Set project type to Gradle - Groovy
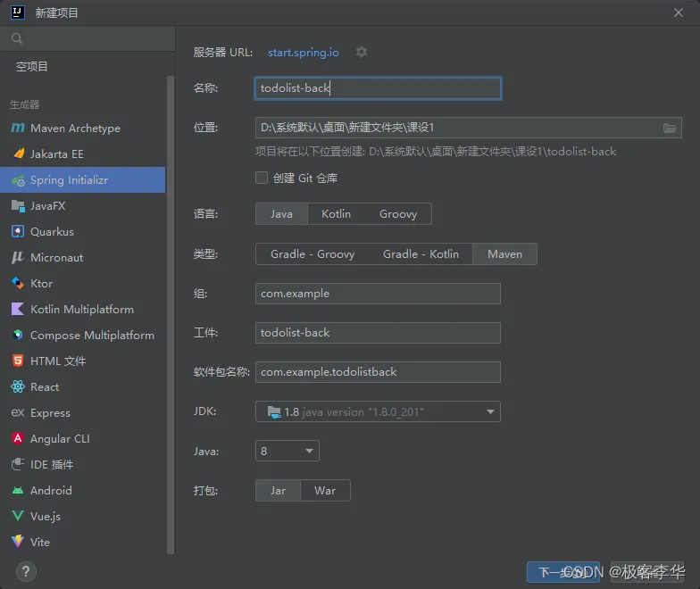700x589 pixels. pos(312,253)
